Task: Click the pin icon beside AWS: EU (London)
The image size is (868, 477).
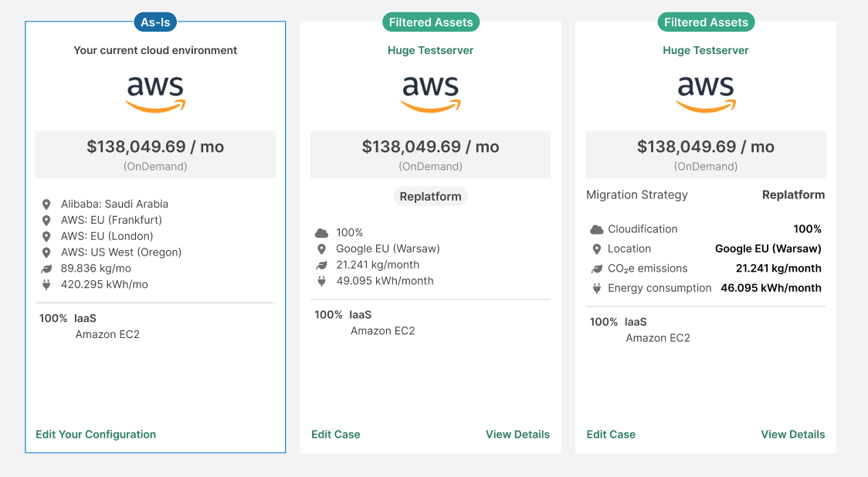Action: coord(46,236)
